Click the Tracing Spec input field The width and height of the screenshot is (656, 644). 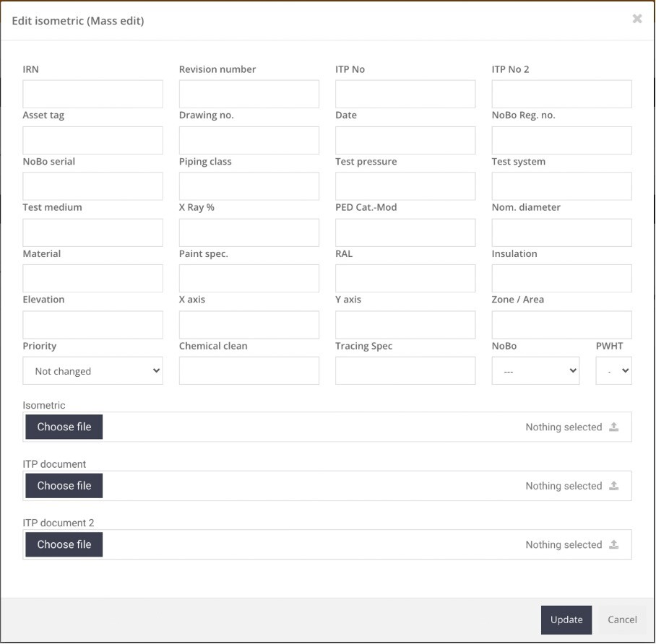point(405,371)
